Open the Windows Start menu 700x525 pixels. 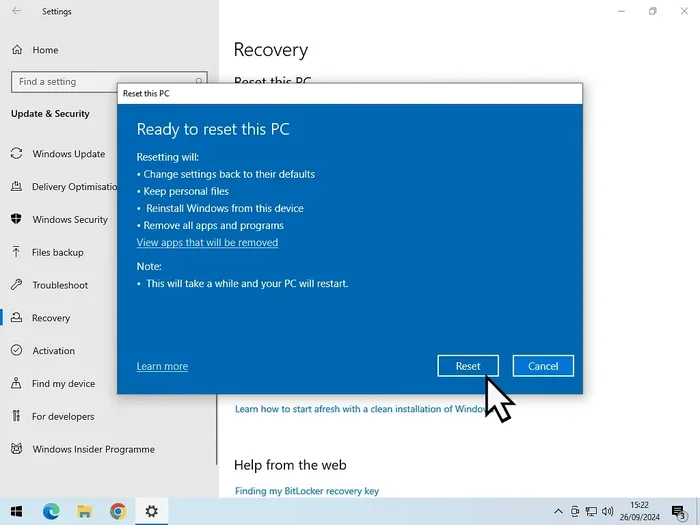coord(17,511)
